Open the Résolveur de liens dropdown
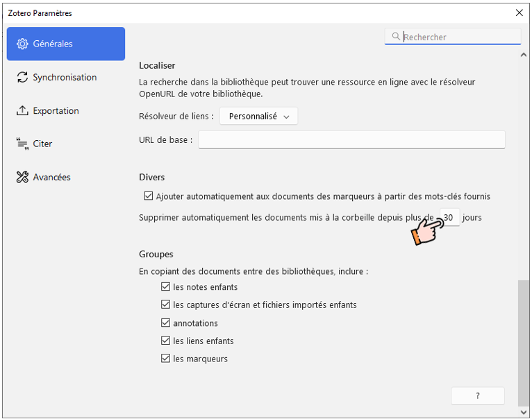The image size is (532, 419). coord(258,117)
